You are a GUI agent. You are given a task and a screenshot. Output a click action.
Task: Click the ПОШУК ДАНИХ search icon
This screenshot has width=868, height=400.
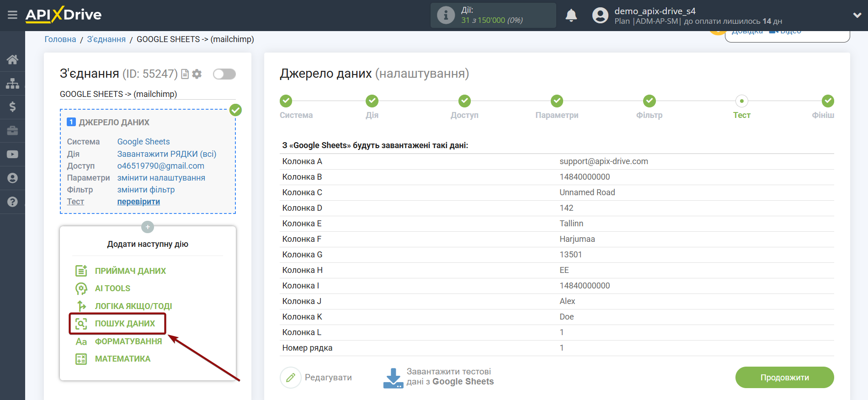(81, 324)
